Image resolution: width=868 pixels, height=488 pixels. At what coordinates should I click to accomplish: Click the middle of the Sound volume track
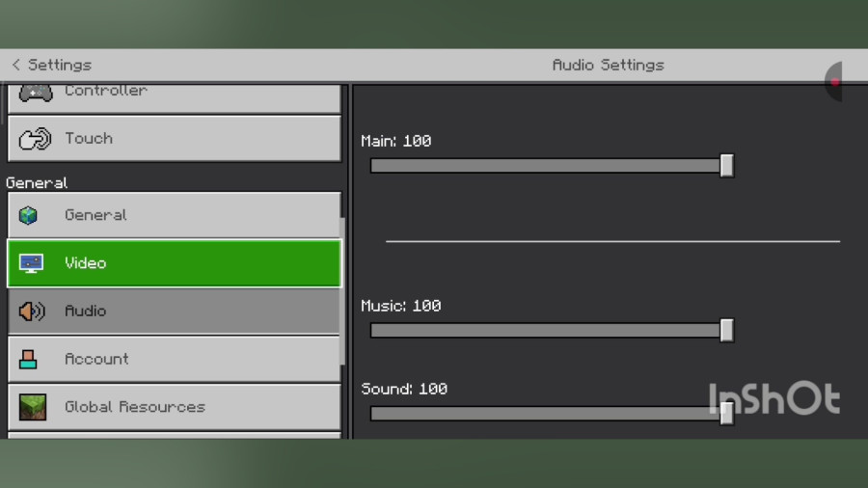tap(552, 414)
